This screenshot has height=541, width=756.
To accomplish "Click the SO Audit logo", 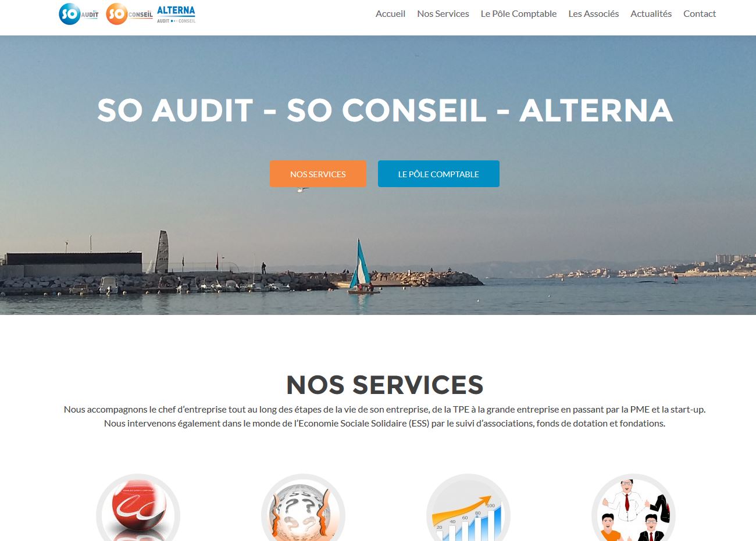I will click(x=79, y=14).
